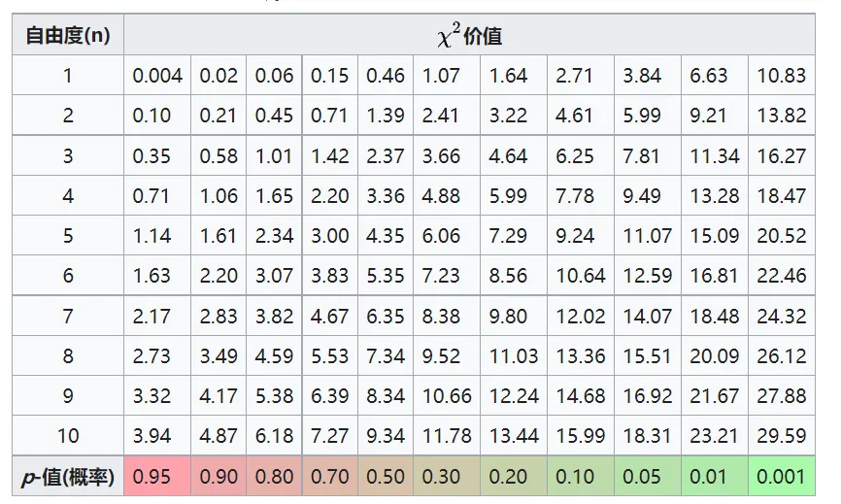
Task: Click the 29.59 table cell
Action: click(x=782, y=436)
